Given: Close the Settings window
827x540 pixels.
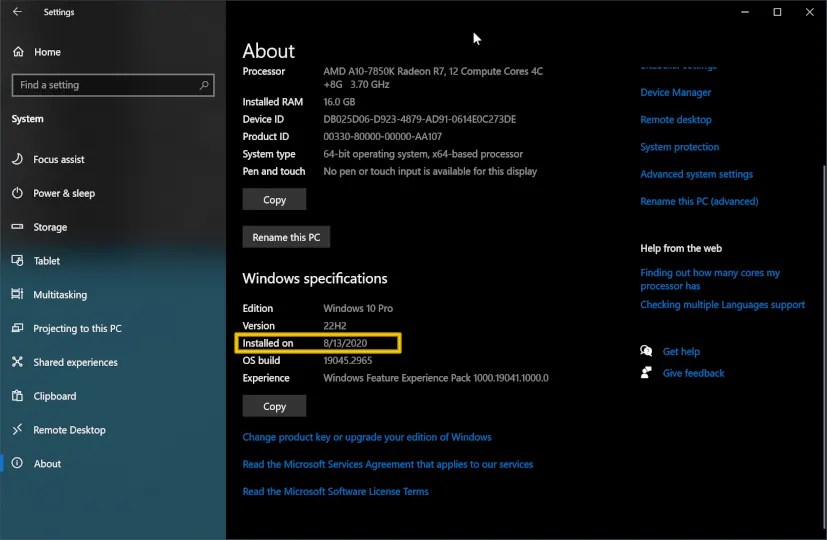Looking at the screenshot, I should (x=810, y=12).
